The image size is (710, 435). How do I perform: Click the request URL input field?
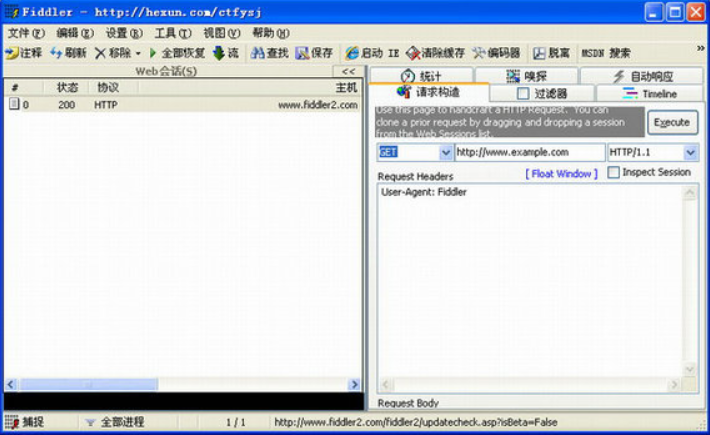click(x=529, y=152)
